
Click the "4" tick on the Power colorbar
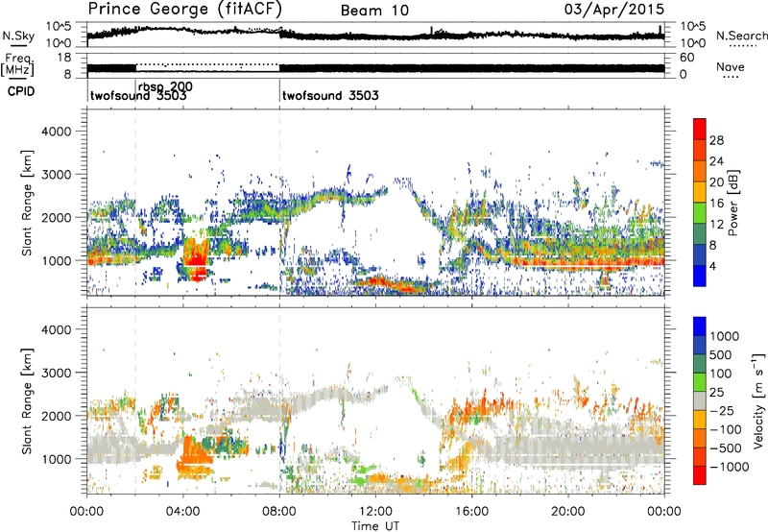tap(713, 267)
